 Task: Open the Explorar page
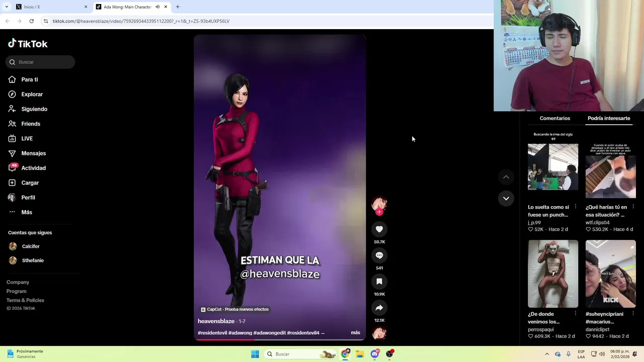click(x=26, y=94)
